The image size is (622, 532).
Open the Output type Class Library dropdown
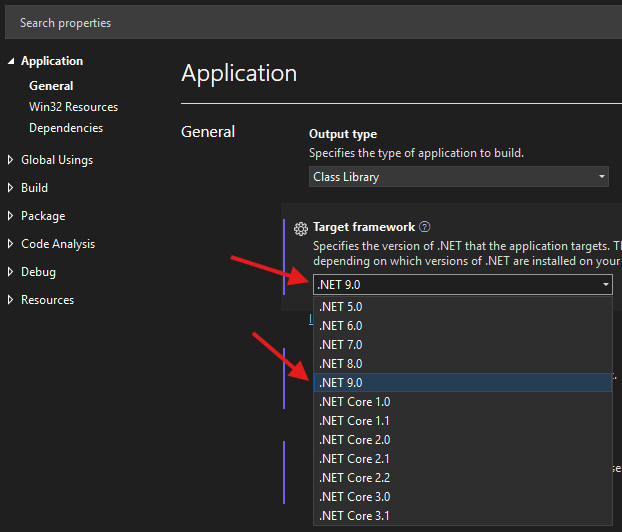(x=459, y=177)
